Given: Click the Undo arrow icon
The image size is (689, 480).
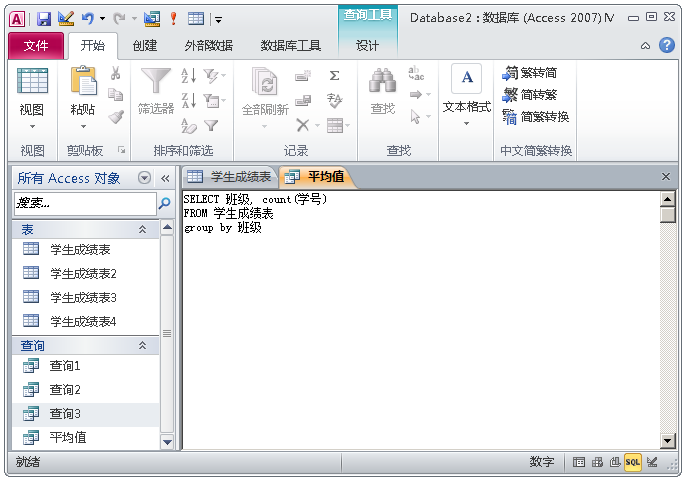Looking at the screenshot, I should [88, 18].
